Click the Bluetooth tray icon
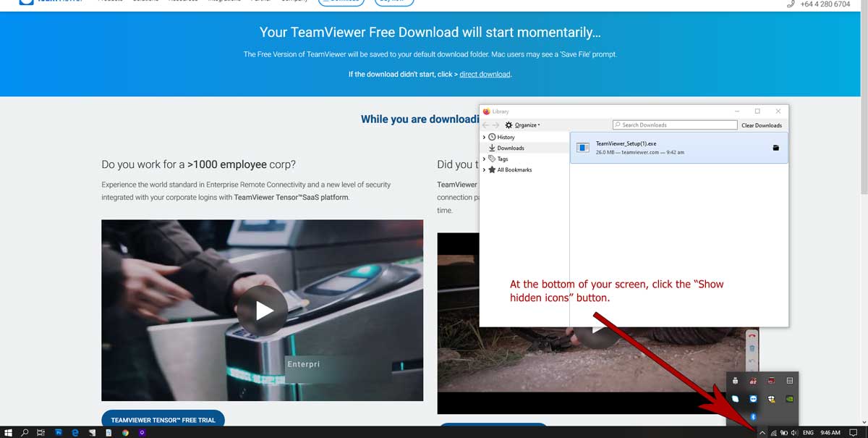The width and height of the screenshot is (868, 438). (753, 417)
